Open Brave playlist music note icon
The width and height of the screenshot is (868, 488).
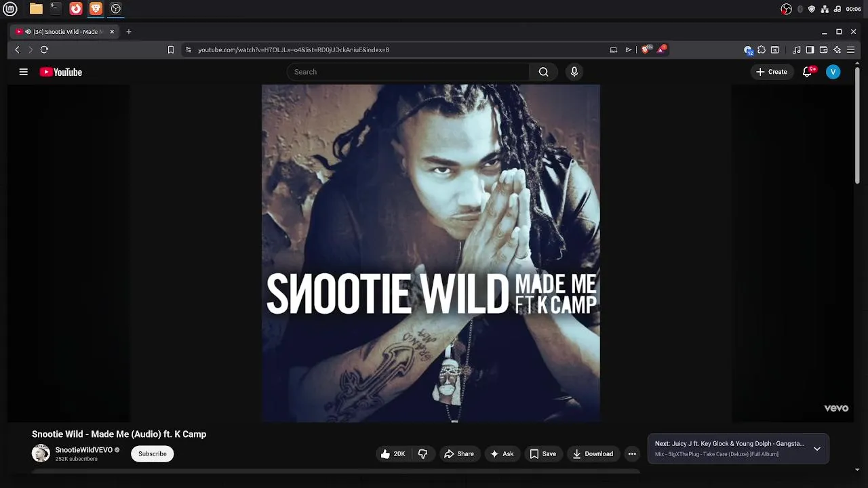pyautogui.click(x=797, y=49)
